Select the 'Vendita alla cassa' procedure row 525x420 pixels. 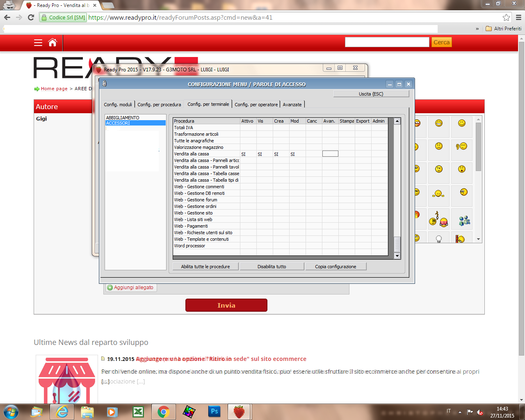(x=280, y=154)
